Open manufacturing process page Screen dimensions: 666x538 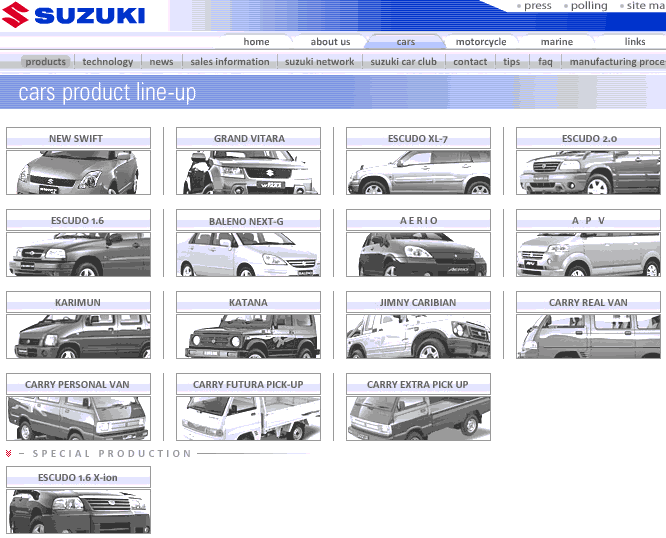pos(618,62)
